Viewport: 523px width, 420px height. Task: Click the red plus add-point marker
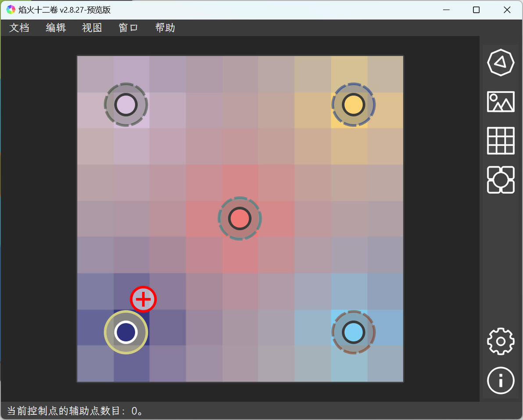pyautogui.click(x=143, y=299)
